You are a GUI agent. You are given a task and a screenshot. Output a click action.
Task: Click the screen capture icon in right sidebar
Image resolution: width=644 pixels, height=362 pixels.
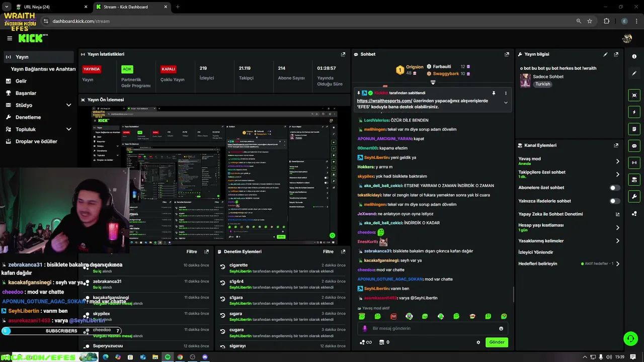pyautogui.click(x=634, y=96)
